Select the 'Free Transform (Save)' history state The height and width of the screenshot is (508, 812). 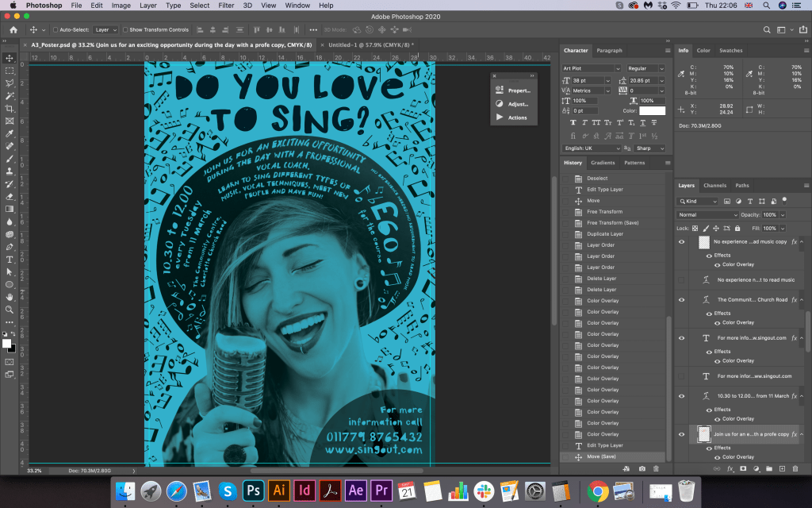tap(611, 223)
